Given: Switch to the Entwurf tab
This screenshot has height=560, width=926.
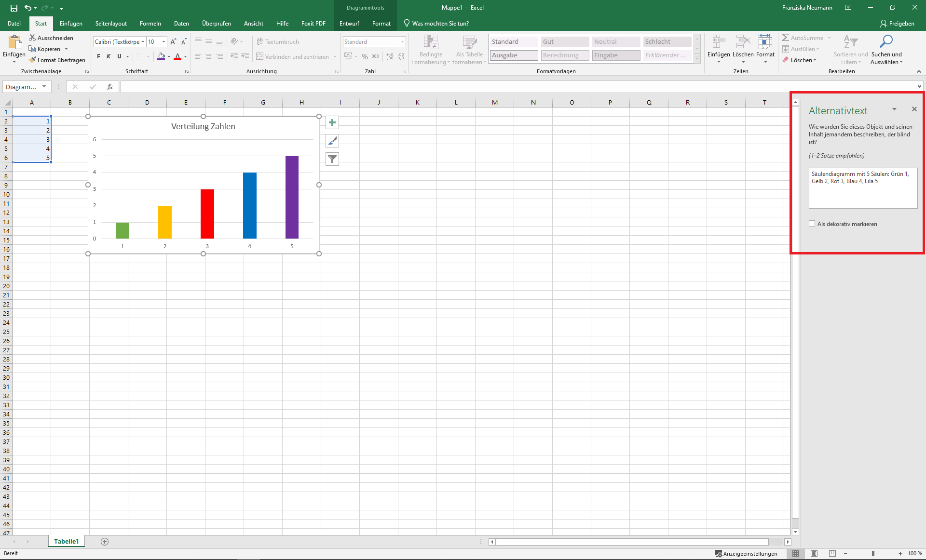Looking at the screenshot, I should click(349, 23).
